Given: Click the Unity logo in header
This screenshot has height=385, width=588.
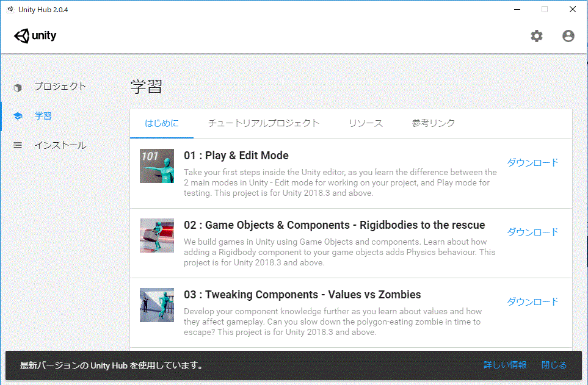Looking at the screenshot, I should tap(35, 36).
